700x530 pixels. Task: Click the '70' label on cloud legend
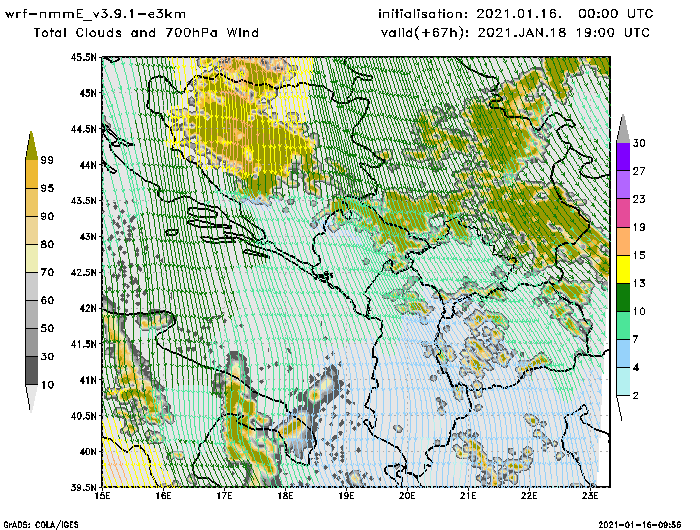coord(47,272)
